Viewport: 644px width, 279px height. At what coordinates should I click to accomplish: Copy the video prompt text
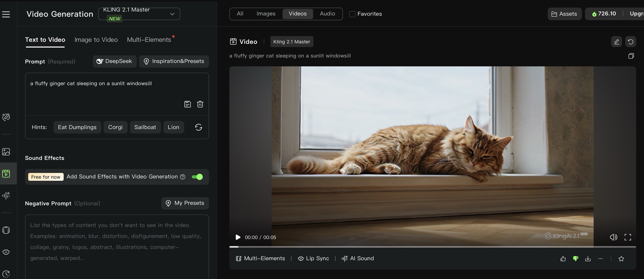(631, 56)
